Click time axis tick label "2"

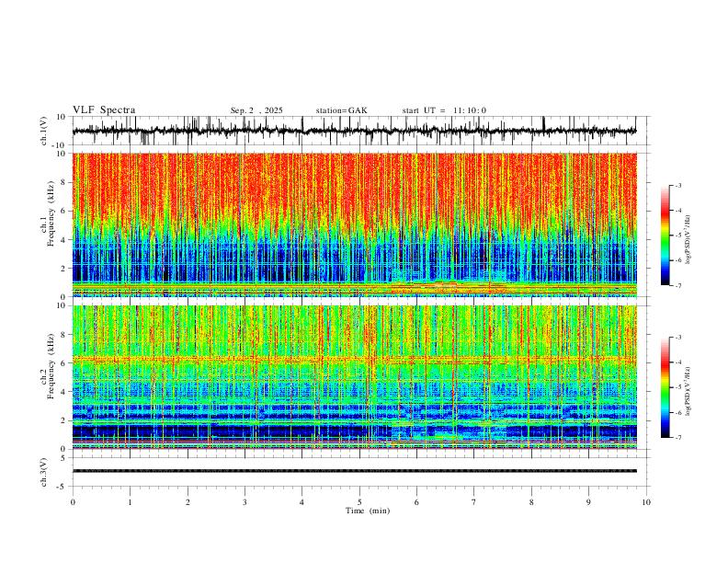click(x=188, y=502)
